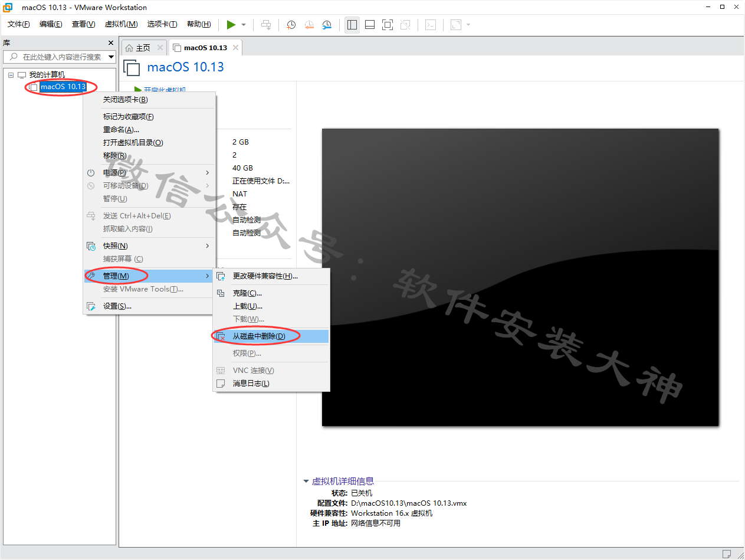
Task: Click the delete icon beside 从磁盘中删除(D)
Action: pos(221,336)
